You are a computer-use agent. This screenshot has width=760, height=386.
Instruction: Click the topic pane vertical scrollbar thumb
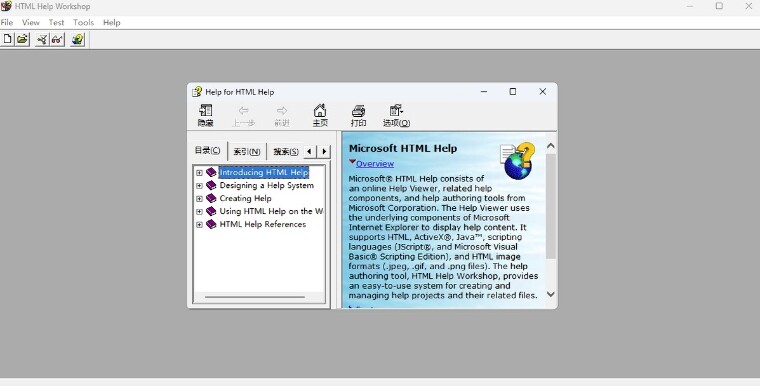point(551,206)
